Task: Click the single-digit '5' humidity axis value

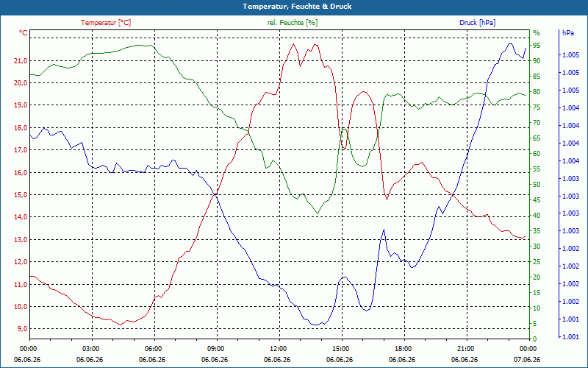Action: pyautogui.click(x=535, y=324)
